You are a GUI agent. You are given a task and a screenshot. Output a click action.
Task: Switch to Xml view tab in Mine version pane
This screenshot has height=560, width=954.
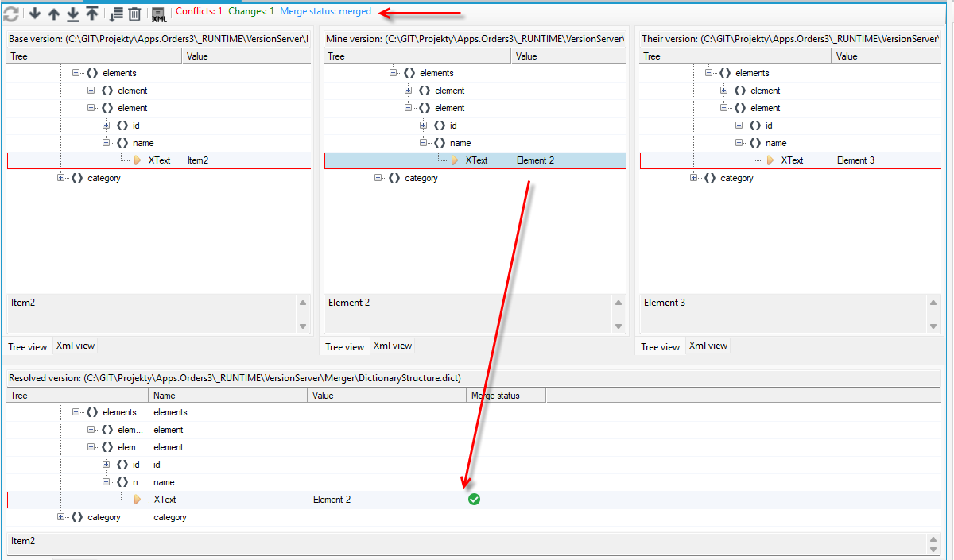tap(393, 346)
